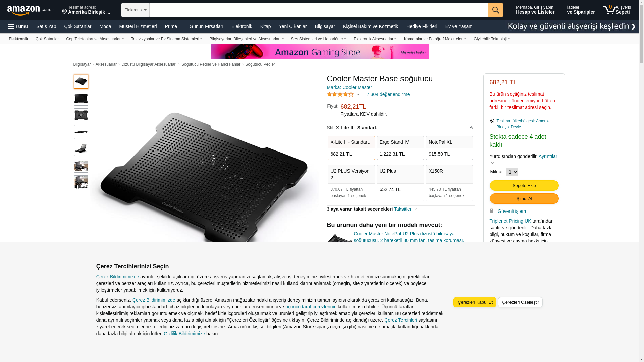Screen dimensions: 644x362
Task: Expand the Taksitler installments dropdown
Action: pyautogui.click(x=406, y=209)
